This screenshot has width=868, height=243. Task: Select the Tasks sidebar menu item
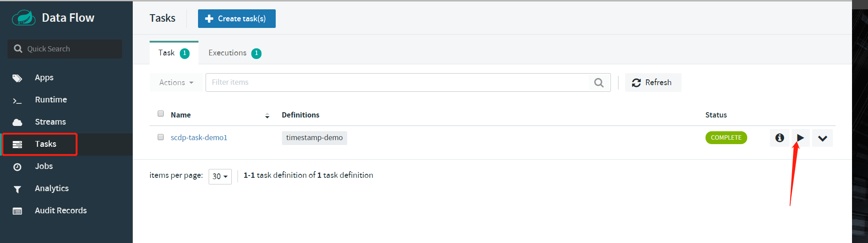45,144
